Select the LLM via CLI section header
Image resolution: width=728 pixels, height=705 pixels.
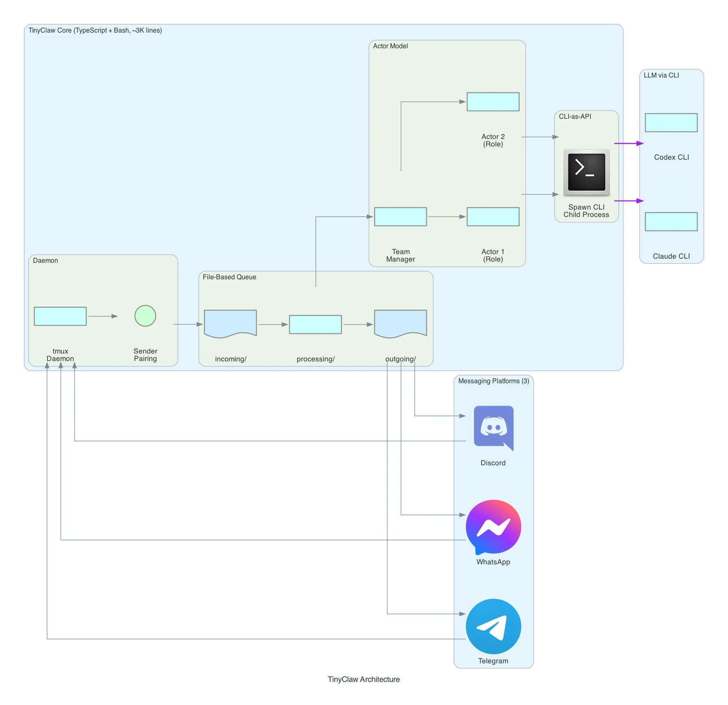click(x=661, y=75)
